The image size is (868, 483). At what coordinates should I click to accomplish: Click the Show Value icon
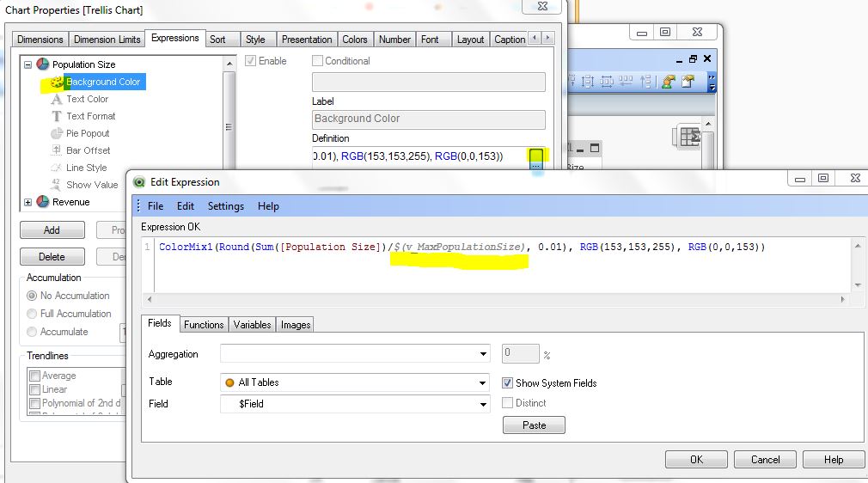point(57,185)
